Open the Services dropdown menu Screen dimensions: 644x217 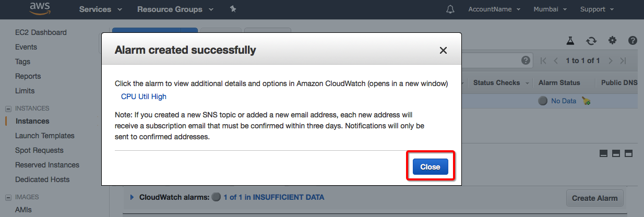pos(100,9)
